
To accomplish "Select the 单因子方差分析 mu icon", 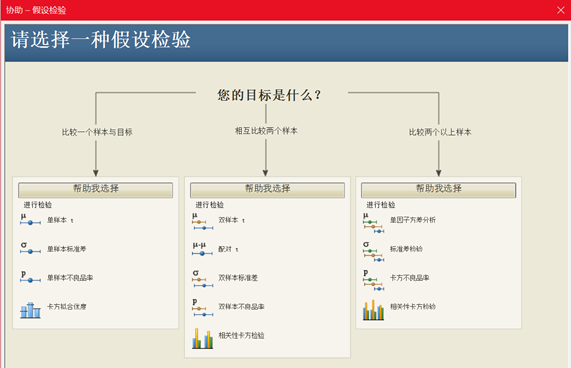I will point(374,223).
